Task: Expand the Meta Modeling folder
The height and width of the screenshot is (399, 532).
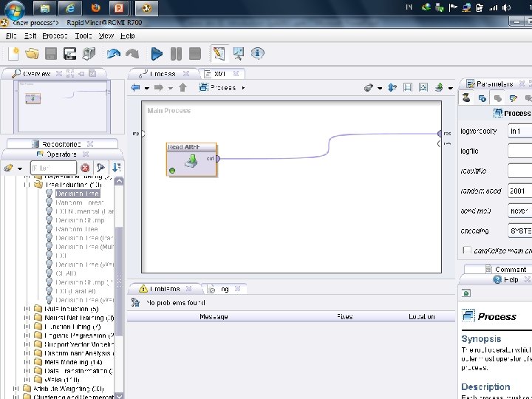Action: coord(27,362)
